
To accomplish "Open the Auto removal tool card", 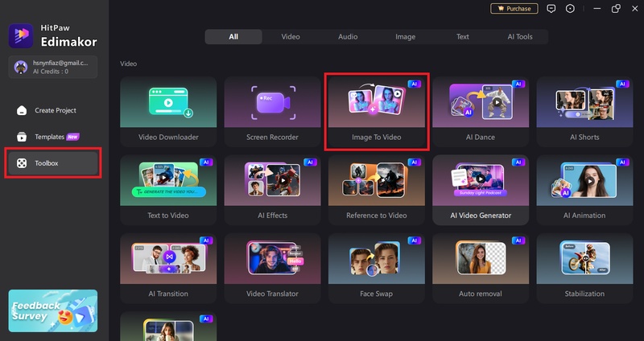I will click(x=481, y=269).
